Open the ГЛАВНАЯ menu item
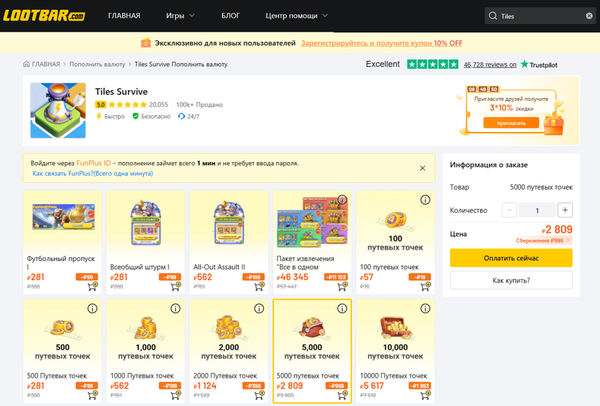This screenshot has height=406, width=600. 124,16
